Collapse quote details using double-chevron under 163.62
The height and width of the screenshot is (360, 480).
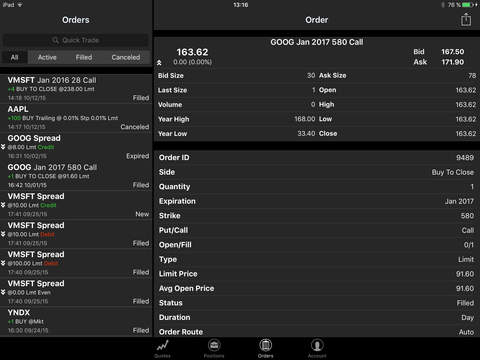coord(159,62)
